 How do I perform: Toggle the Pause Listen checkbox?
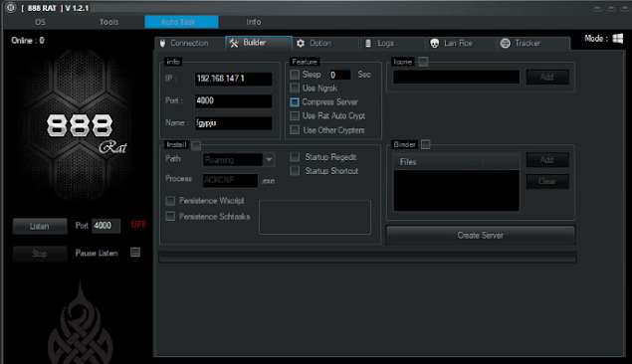click(x=135, y=253)
